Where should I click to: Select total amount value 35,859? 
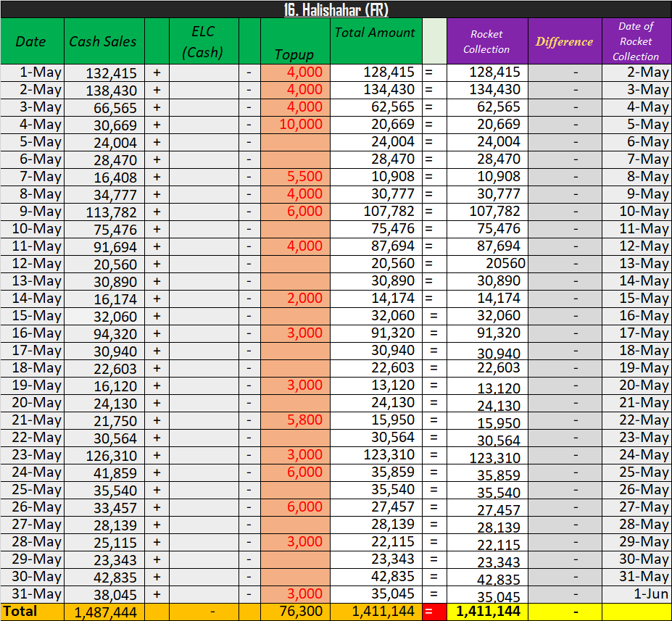376,473
